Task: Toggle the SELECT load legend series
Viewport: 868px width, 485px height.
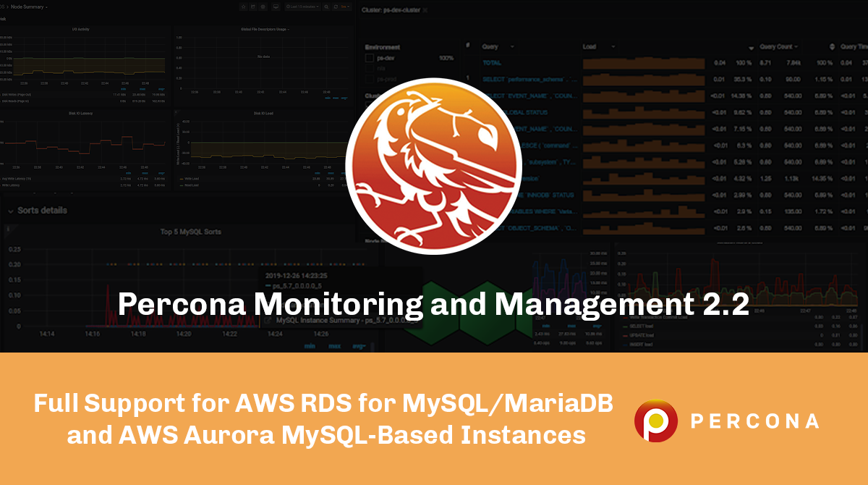Action: click(640, 326)
